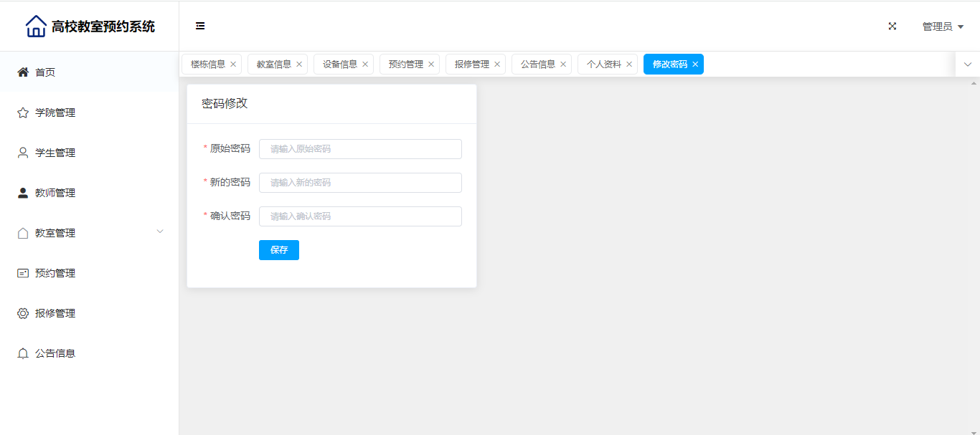
Task: Click the solid person icon for 教师管理
Action: [23, 193]
